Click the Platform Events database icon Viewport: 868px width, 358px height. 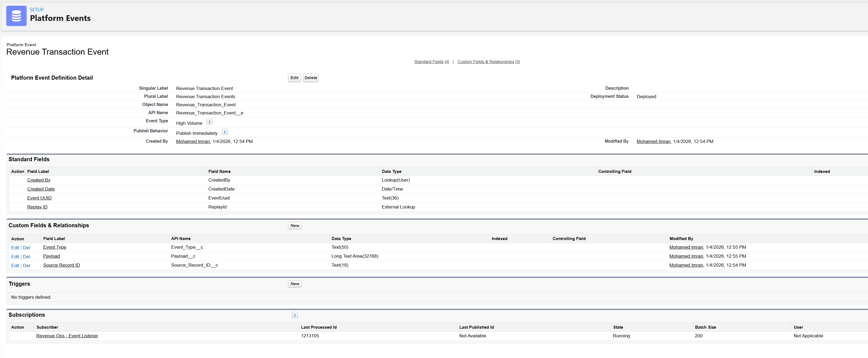click(x=16, y=16)
